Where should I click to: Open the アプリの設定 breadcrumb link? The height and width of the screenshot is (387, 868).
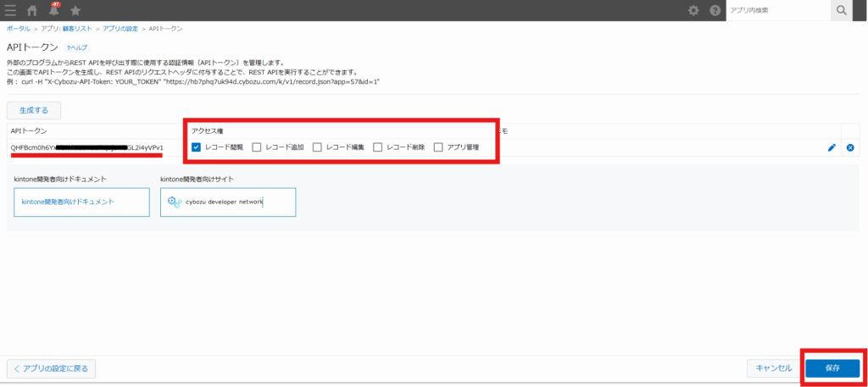pos(120,28)
